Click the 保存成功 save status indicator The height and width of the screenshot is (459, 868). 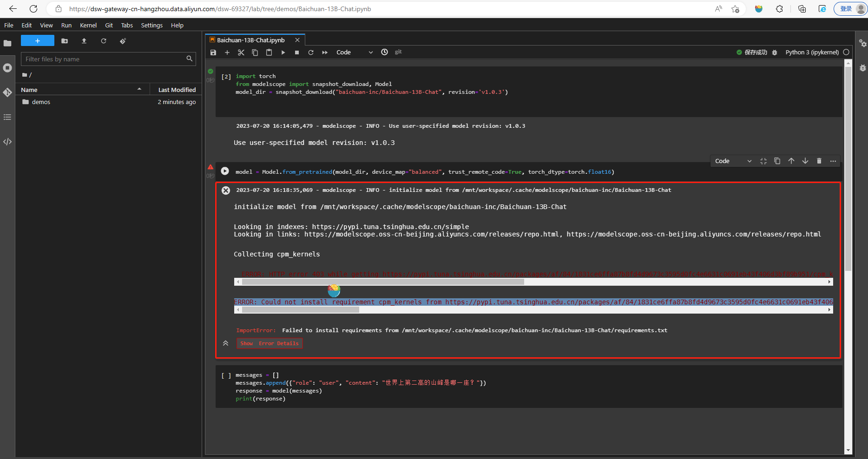pos(752,52)
